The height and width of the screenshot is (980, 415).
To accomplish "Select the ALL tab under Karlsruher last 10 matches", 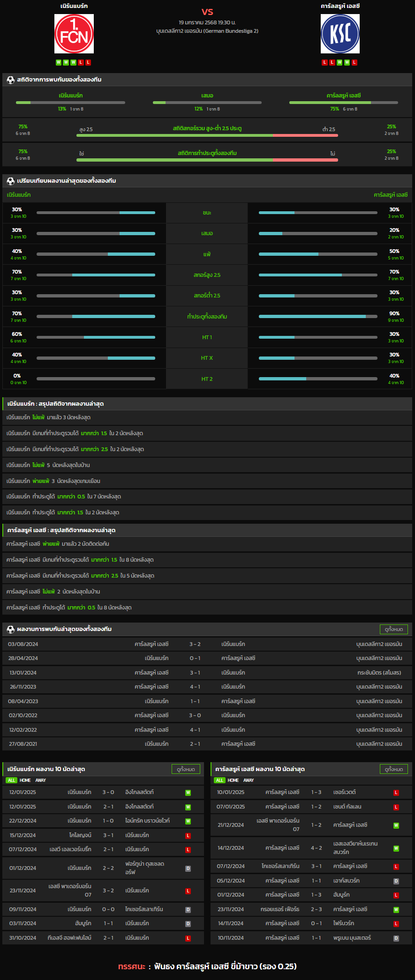I will pos(219,780).
